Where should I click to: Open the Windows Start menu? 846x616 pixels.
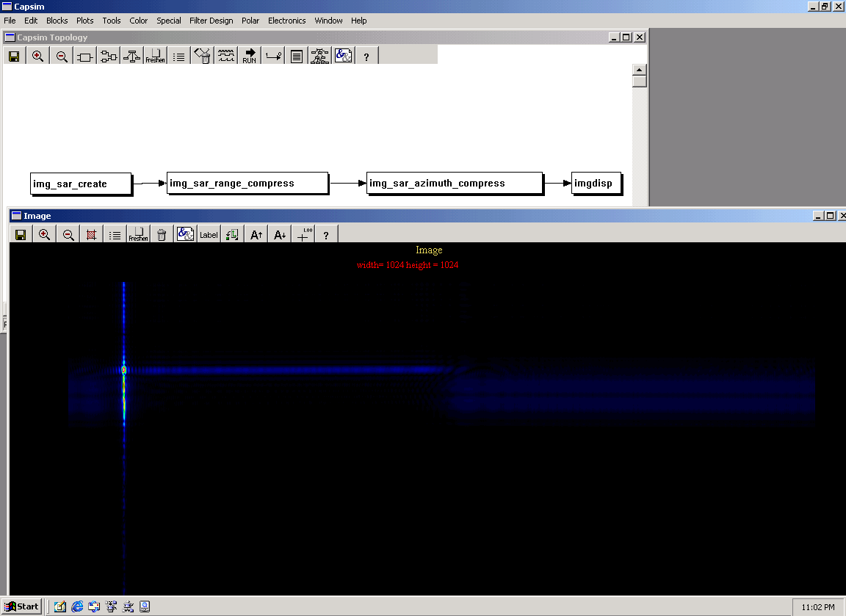[21, 606]
